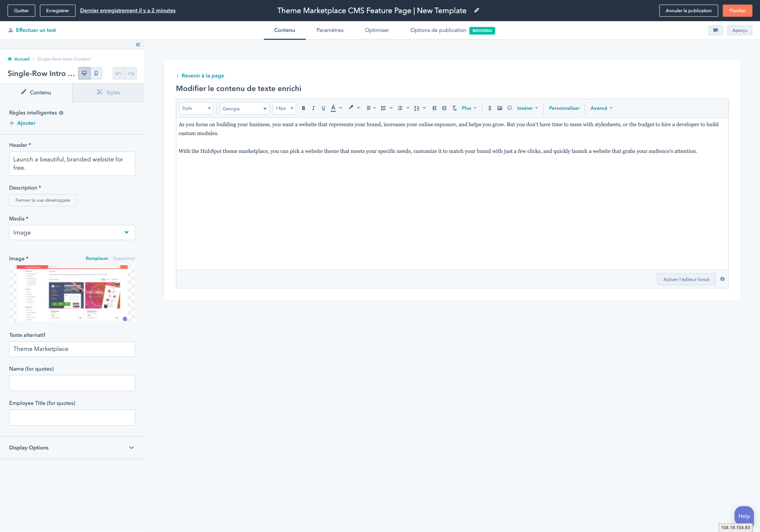Open the Georgia font dropdown
This screenshot has height=532, width=760.
click(x=244, y=108)
